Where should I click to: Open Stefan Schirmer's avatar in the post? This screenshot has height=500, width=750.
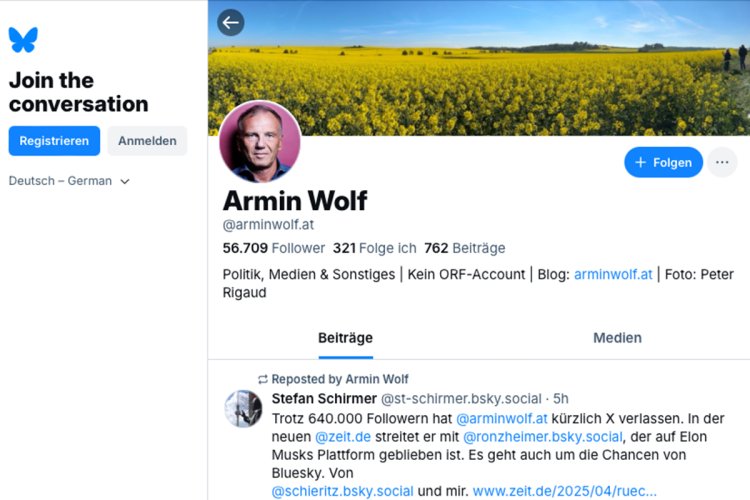[244, 409]
